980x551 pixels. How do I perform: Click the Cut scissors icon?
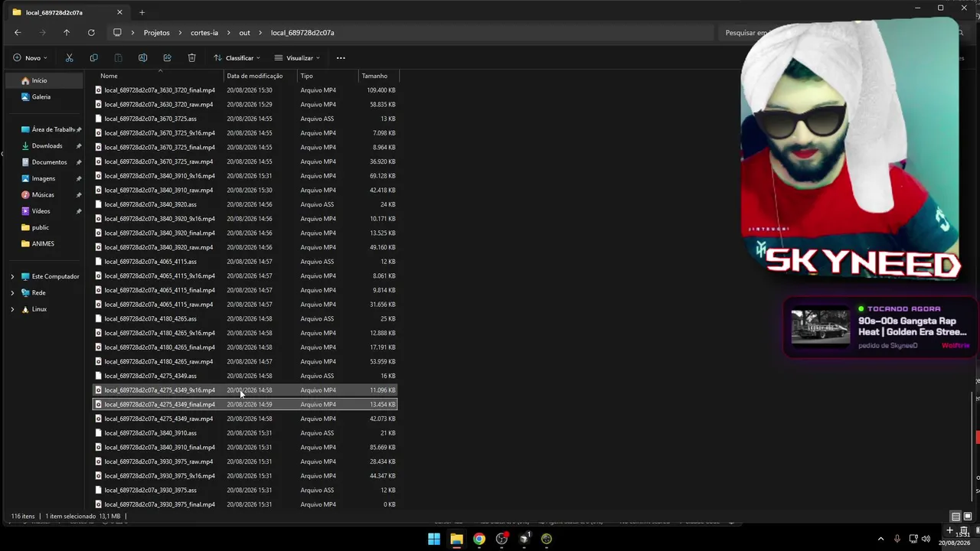click(69, 58)
